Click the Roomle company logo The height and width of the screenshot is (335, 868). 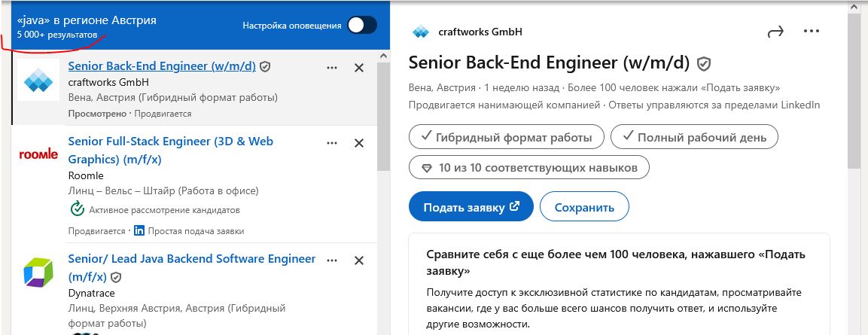click(x=38, y=154)
